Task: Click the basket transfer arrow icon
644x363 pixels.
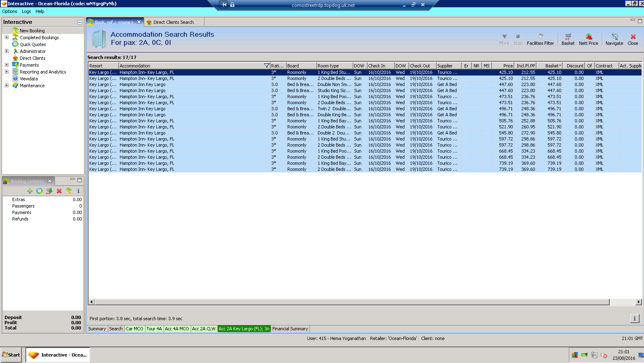Action: tap(49, 191)
